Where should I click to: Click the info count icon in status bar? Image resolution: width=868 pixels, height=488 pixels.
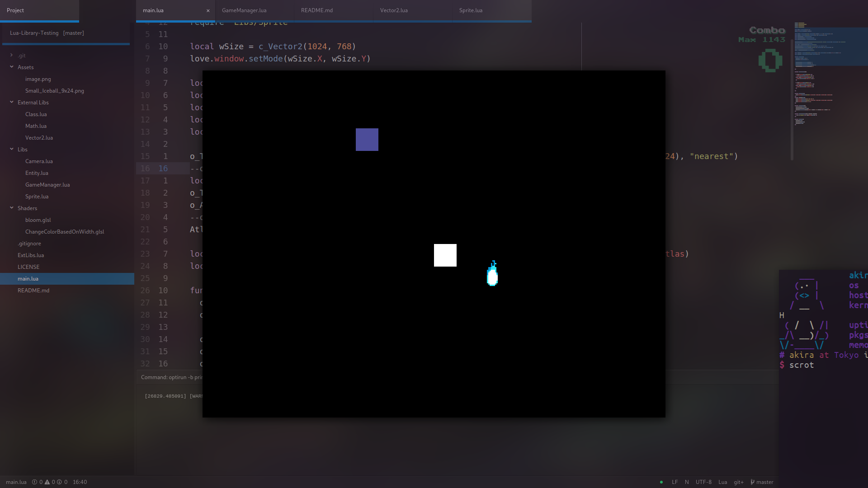[59, 482]
